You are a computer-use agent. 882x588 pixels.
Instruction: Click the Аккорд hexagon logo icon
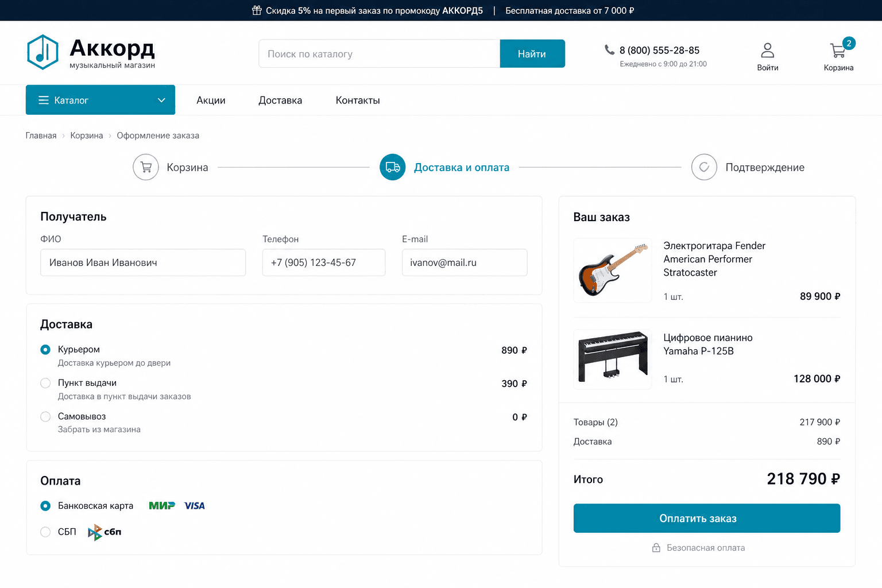[43, 52]
